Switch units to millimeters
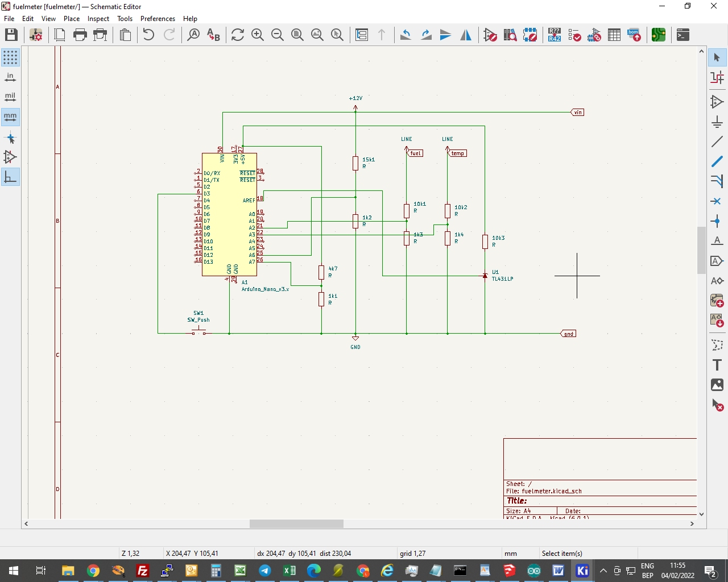The image size is (728, 582). point(10,117)
